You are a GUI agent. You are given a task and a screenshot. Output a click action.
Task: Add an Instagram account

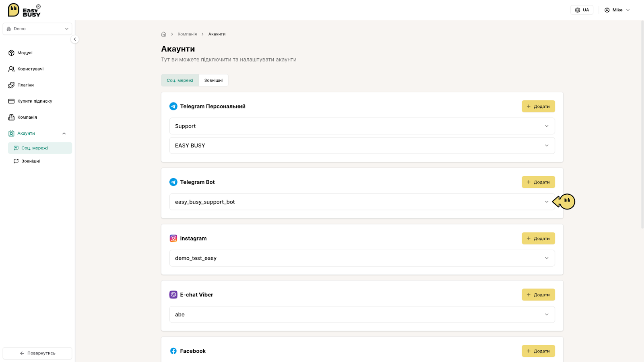[x=539, y=239]
